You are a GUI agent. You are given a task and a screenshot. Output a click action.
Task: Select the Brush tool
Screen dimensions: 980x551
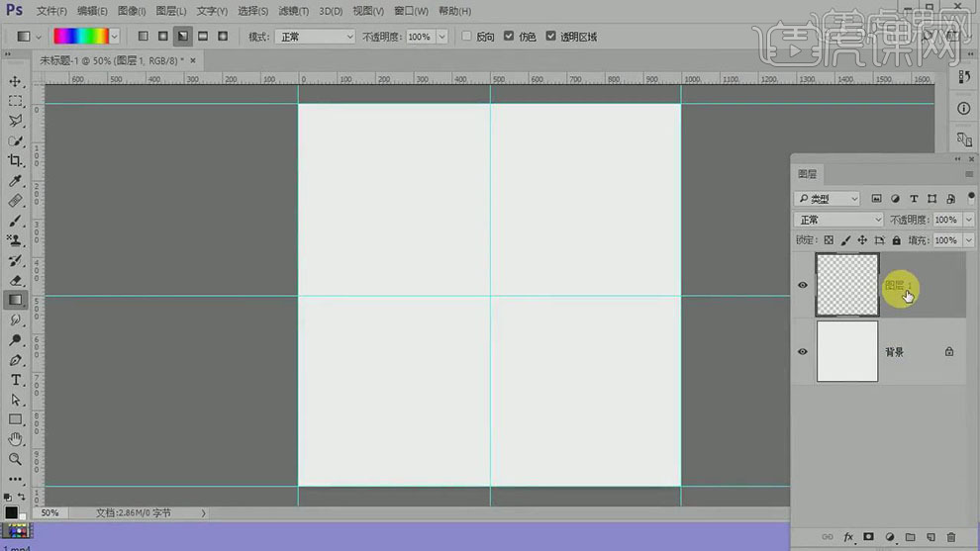16,221
